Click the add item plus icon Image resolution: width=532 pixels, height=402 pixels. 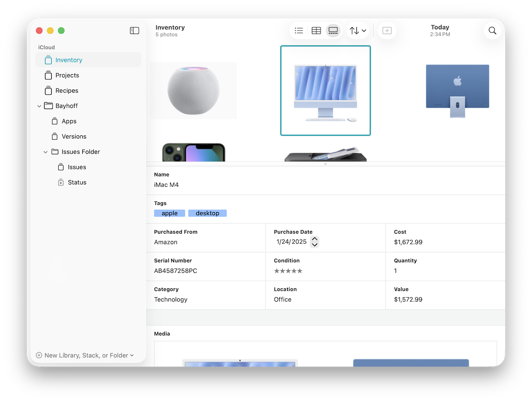[387, 30]
